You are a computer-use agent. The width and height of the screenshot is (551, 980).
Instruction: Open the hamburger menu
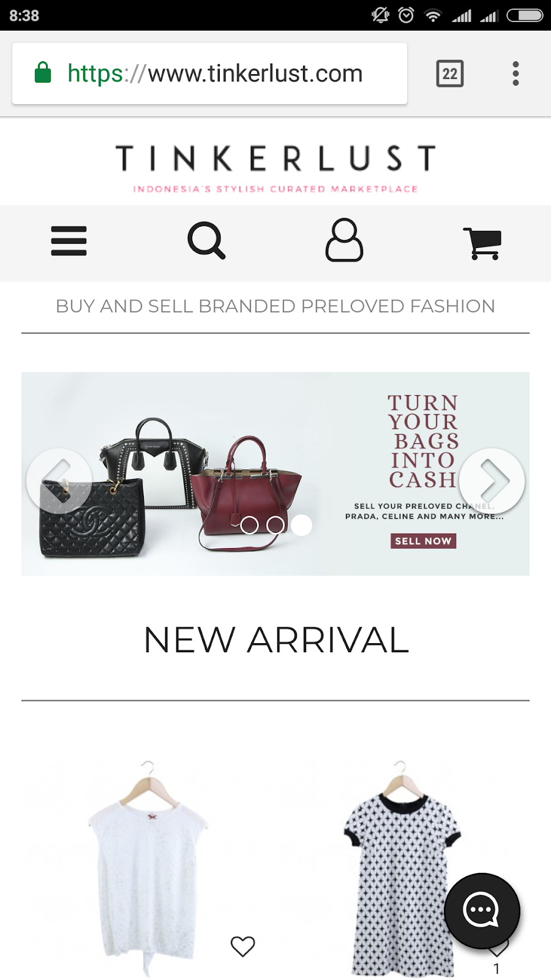click(x=69, y=241)
